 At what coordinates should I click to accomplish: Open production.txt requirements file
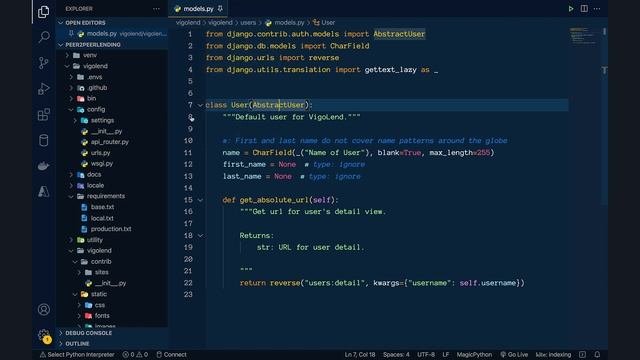tap(111, 229)
